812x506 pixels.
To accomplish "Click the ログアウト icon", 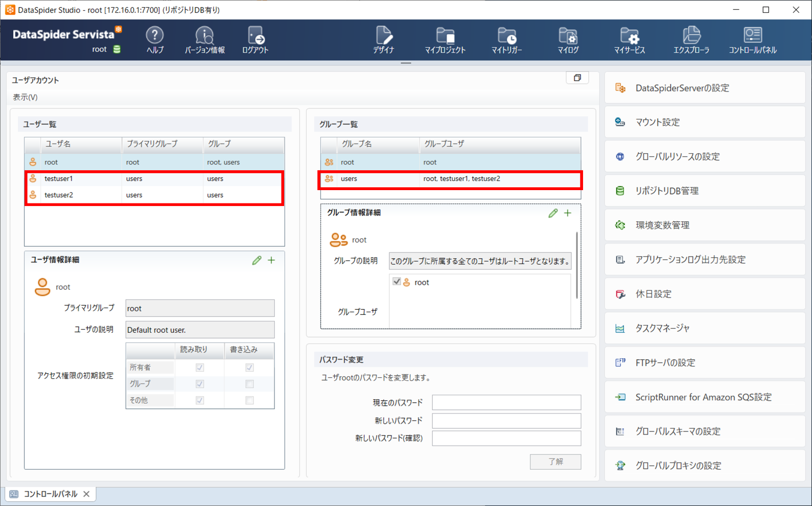I will point(256,40).
